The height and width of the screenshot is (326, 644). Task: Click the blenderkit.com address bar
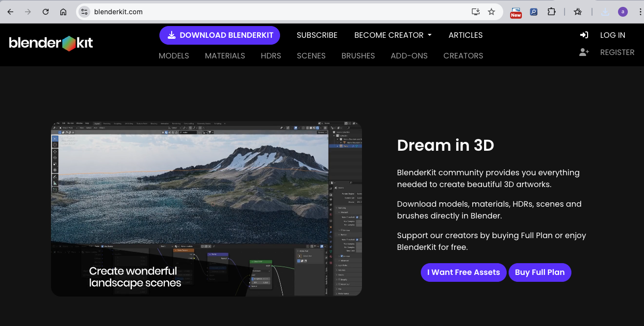point(275,12)
